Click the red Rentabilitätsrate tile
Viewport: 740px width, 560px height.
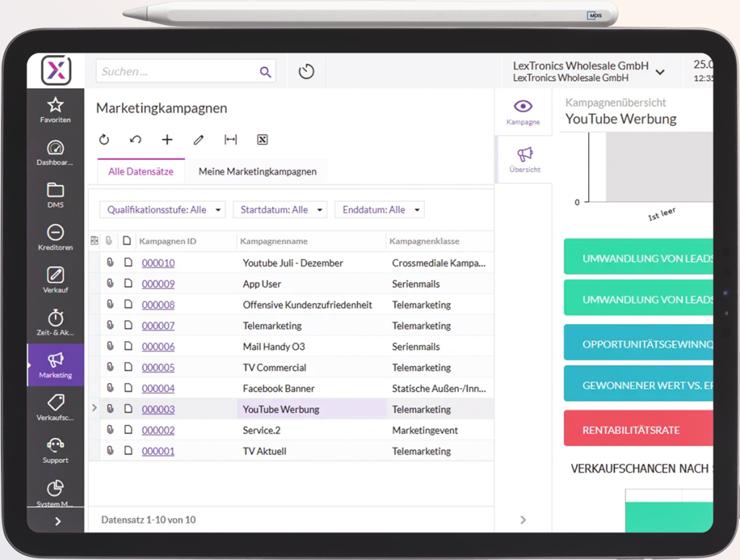637,430
